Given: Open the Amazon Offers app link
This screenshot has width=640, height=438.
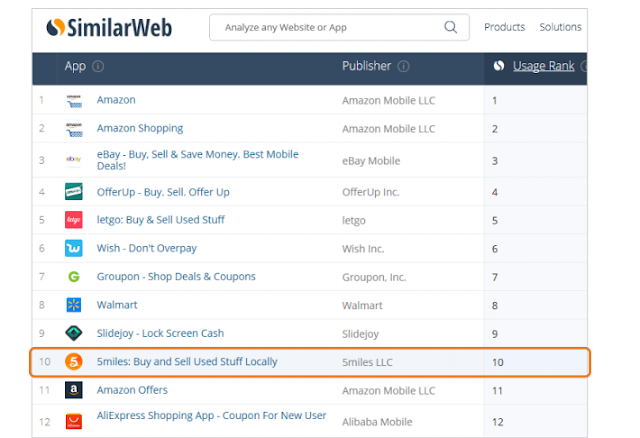Looking at the screenshot, I should (132, 390).
